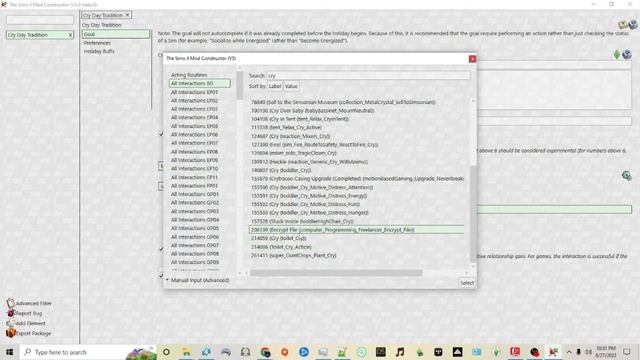Click the Advanced Filter icon
This screenshot has width=640, height=360.
pyautogui.click(x=11, y=303)
